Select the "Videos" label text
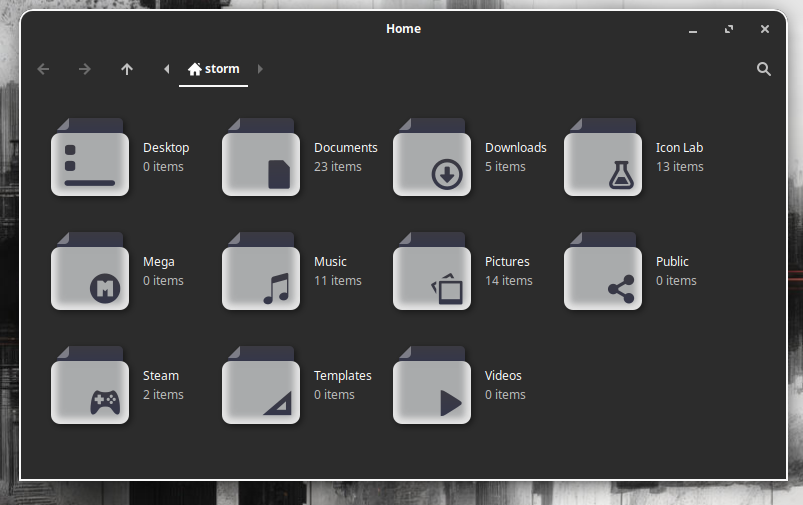The image size is (803, 505). click(x=503, y=376)
